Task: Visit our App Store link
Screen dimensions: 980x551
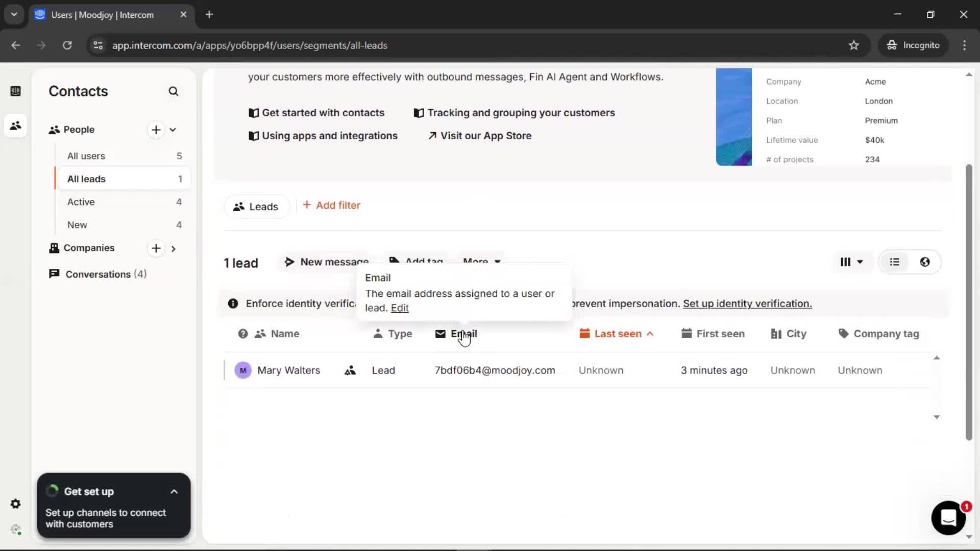Action: (x=480, y=136)
